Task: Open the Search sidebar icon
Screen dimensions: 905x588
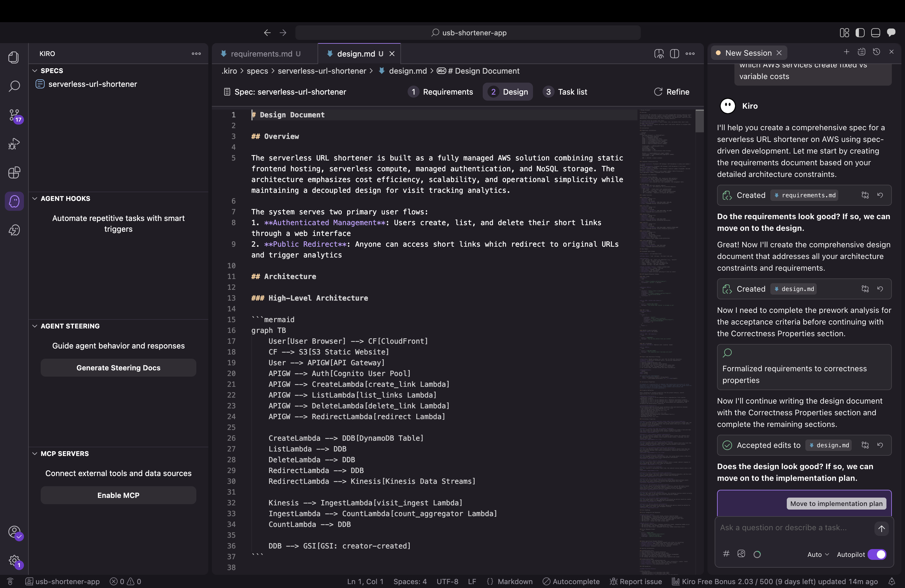Action: 14,86
